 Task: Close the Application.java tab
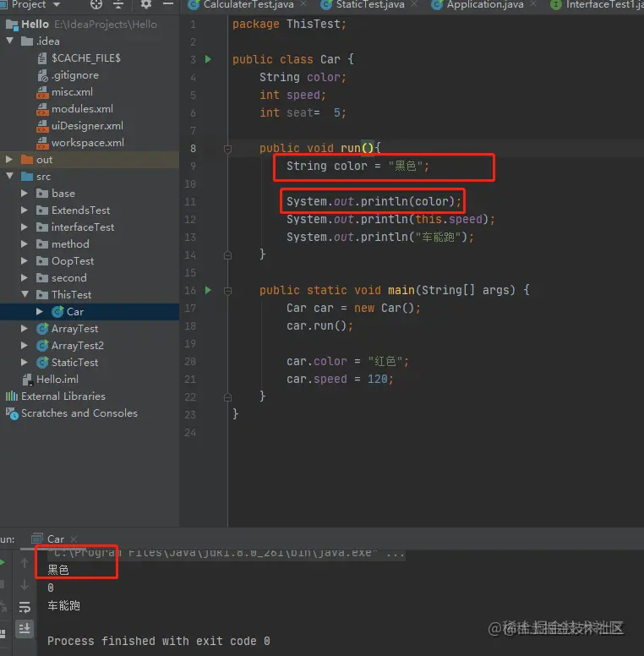tap(533, 4)
